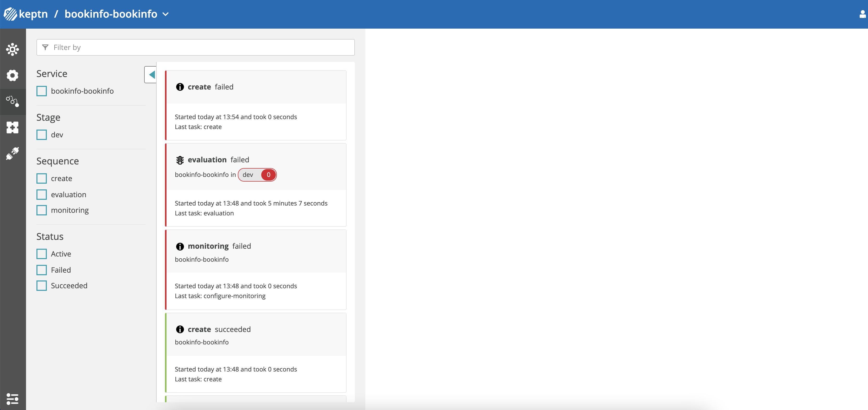
Task: Click the evaluation traffic-light icon
Action: pos(180,160)
